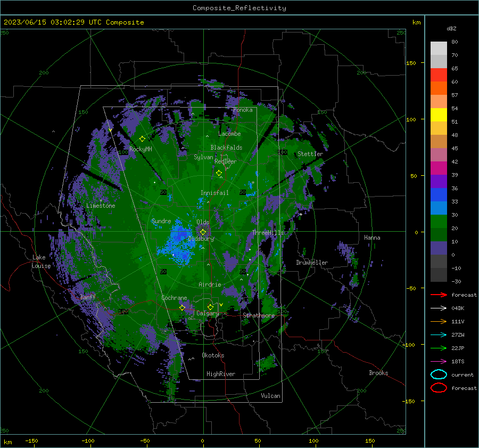Select the purple swatch between 39 and 36 dBZ
This screenshot has height=448, width=479.
click(439, 181)
